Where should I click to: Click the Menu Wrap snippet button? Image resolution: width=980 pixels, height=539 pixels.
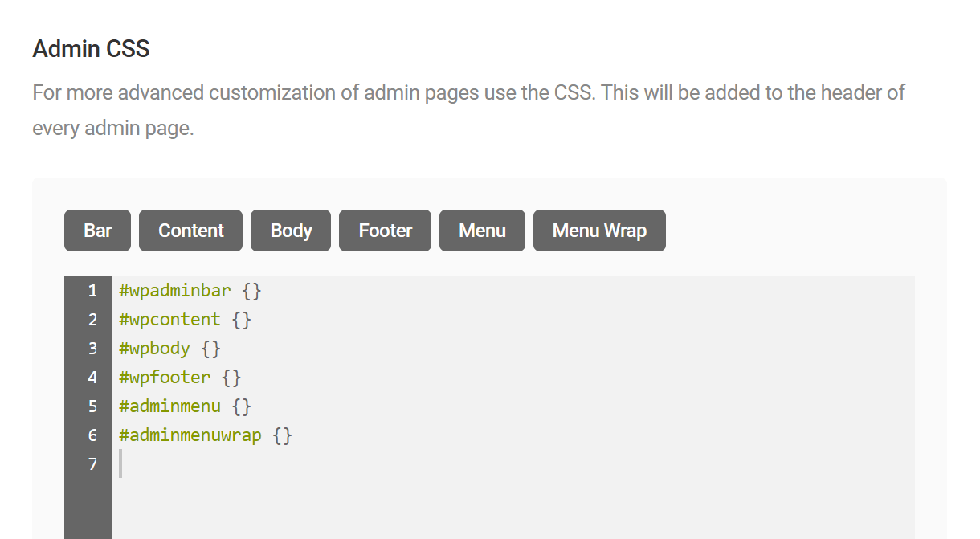(x=598, y=231)
